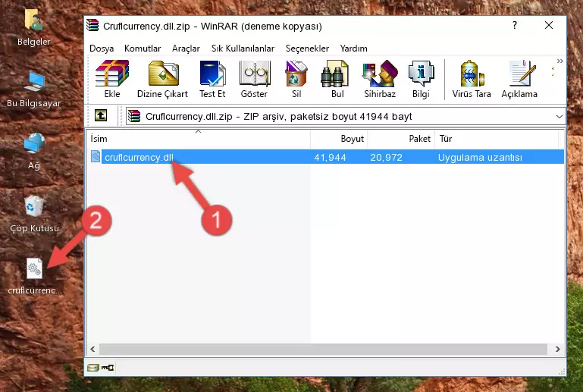Go up one folder level

click(x=101, y=116)
